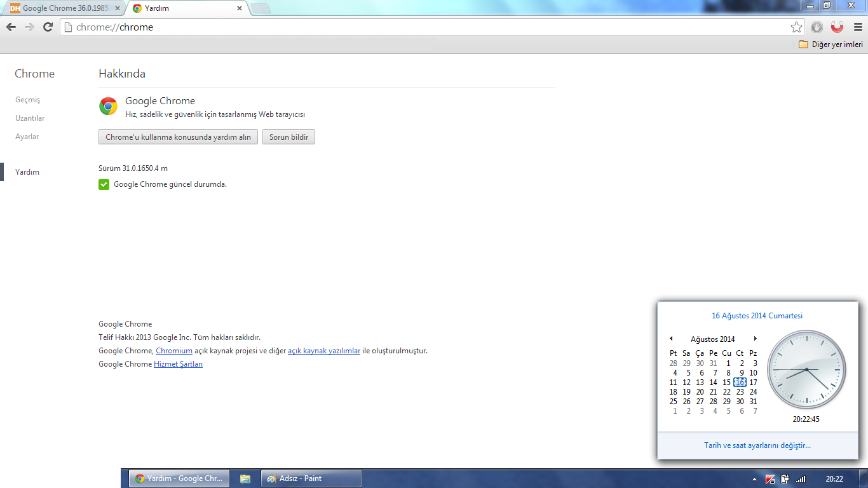The height and width of the screenshot is (488, 868).
Task: Open the red magnet extension icon
Action: [x=837, y=27]
